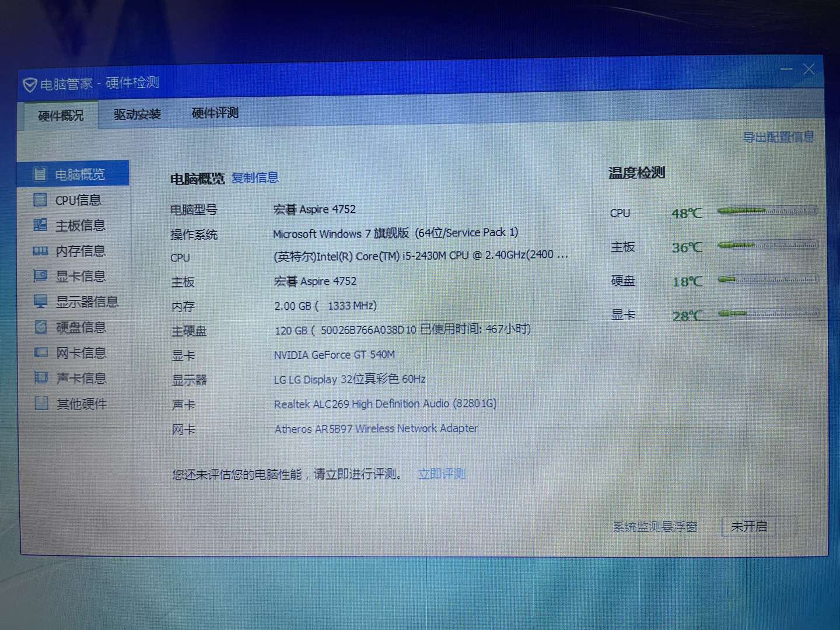Click the 主板信息 motherboard icon
Screen dimensions: 840x630
pos(40,225)
